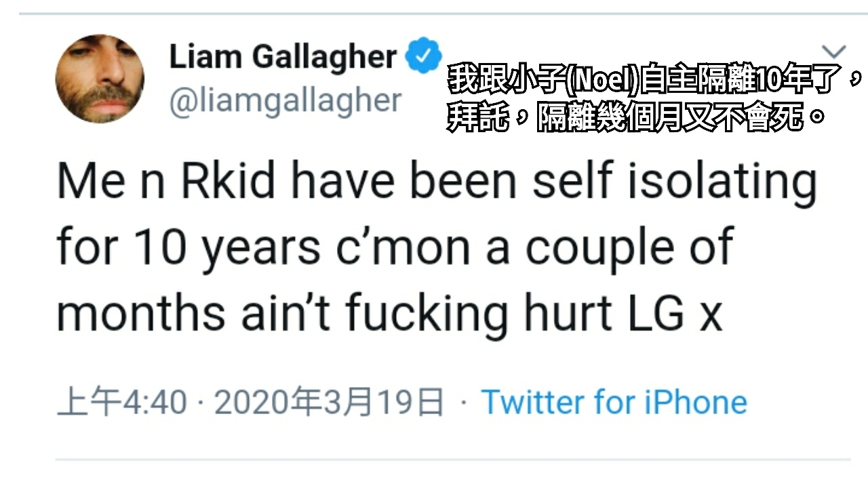Open the tweet options chevron menu
Viewport: 868px width, 488px height.
(x=834, y=52)
